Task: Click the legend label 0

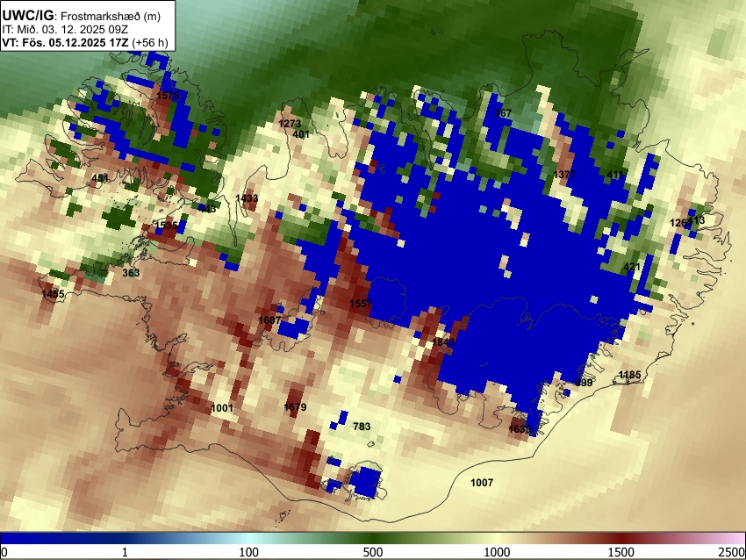Action: point(4,552)
